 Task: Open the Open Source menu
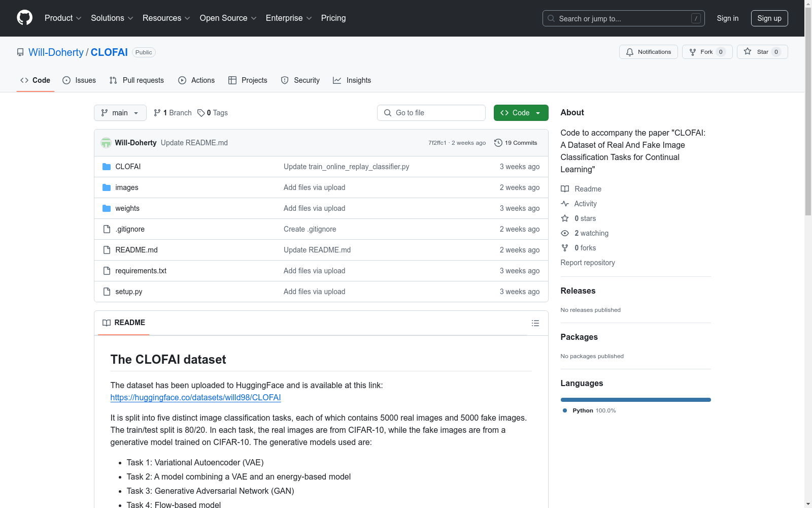tap(228, 18)
